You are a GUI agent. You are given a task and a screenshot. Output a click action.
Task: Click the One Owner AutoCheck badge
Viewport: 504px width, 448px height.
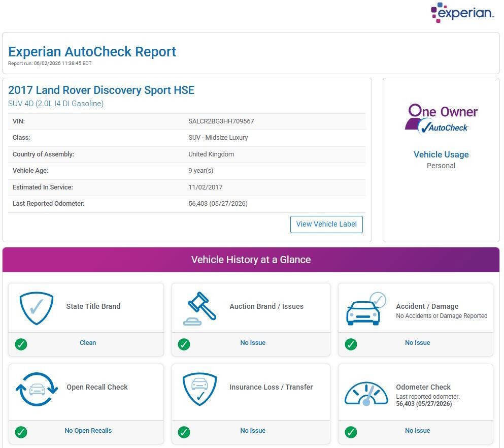pyautogui.click(x=441, y=119)
